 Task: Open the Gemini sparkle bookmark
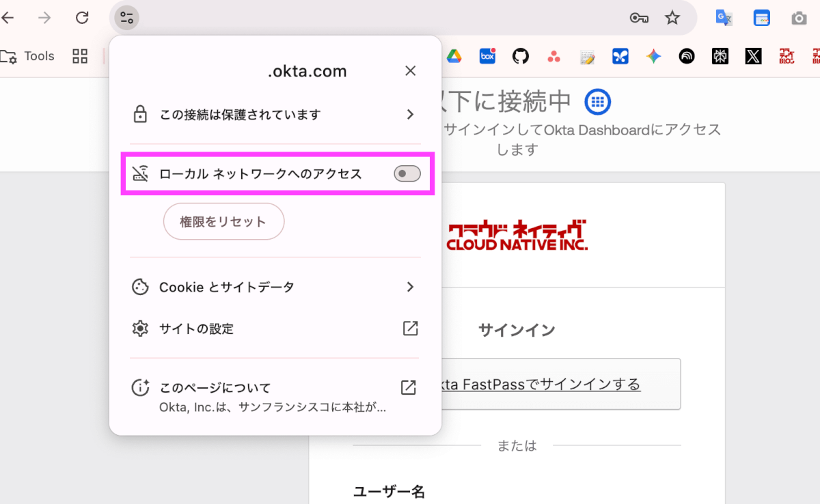pyautogui.click(x=654, y=57)
